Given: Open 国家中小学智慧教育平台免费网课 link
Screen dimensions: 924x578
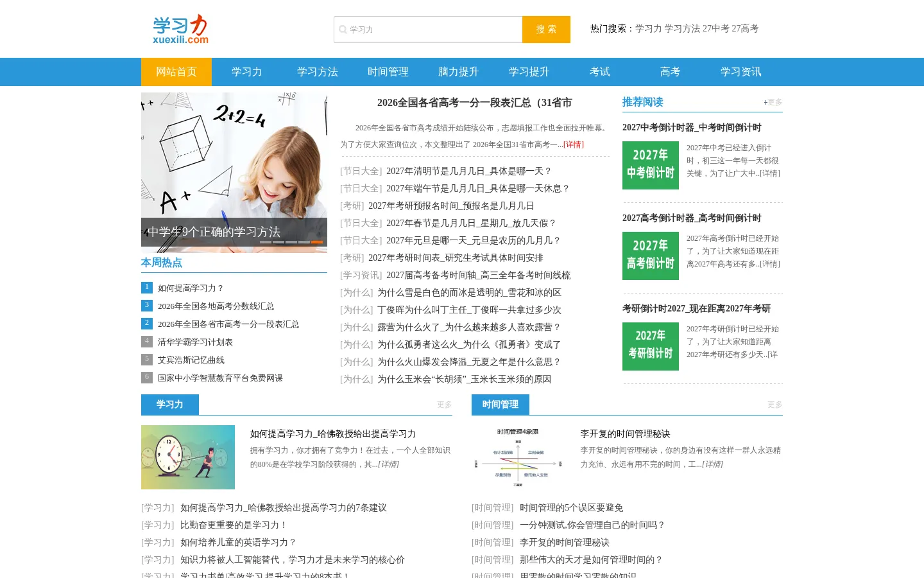Looking at the screenshot, I should pos(220,378).
